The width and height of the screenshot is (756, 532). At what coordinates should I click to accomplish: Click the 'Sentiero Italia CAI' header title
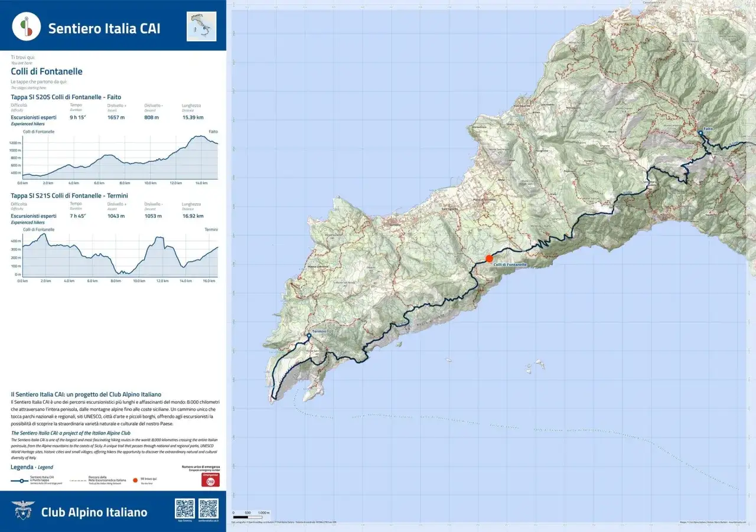(x=104, y=28)
